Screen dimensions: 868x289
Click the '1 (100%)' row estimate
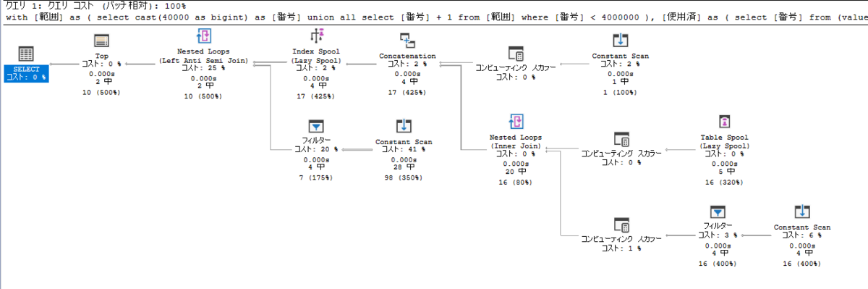coord(620,93)
